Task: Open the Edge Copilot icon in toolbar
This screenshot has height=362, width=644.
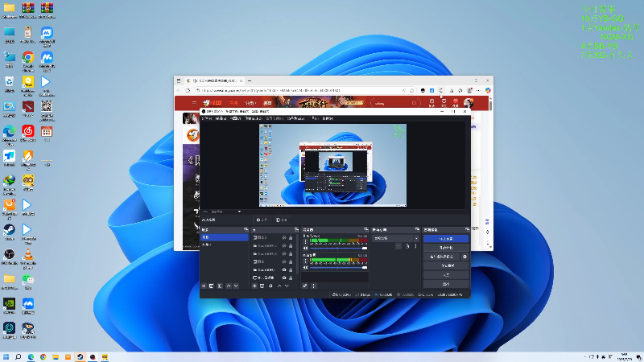Action: point(488,91)
